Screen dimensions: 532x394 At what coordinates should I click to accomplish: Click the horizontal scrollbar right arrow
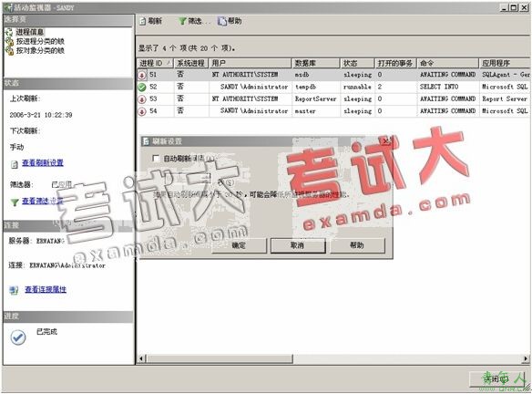526,358
